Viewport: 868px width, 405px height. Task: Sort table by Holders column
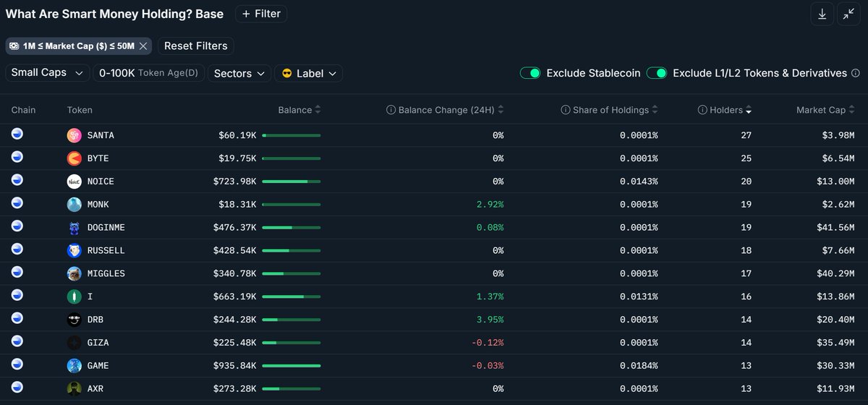click(726, 110)
